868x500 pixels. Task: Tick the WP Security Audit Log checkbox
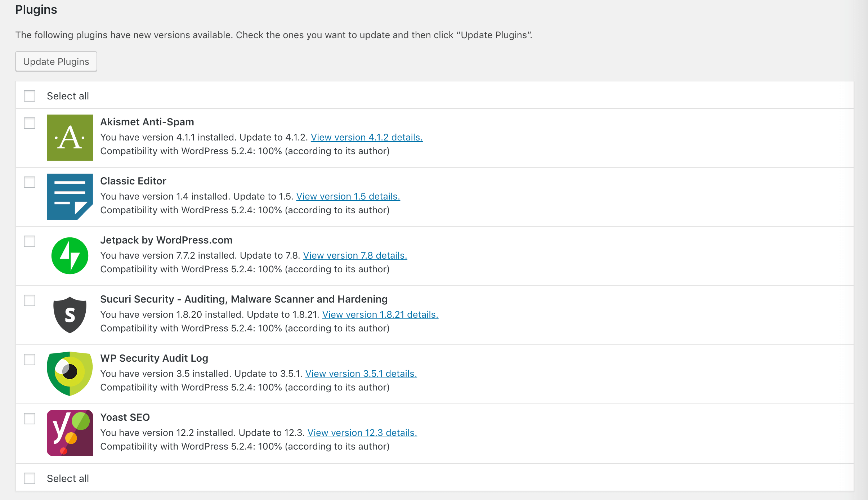pyautogui.click(x=30, y=360)
